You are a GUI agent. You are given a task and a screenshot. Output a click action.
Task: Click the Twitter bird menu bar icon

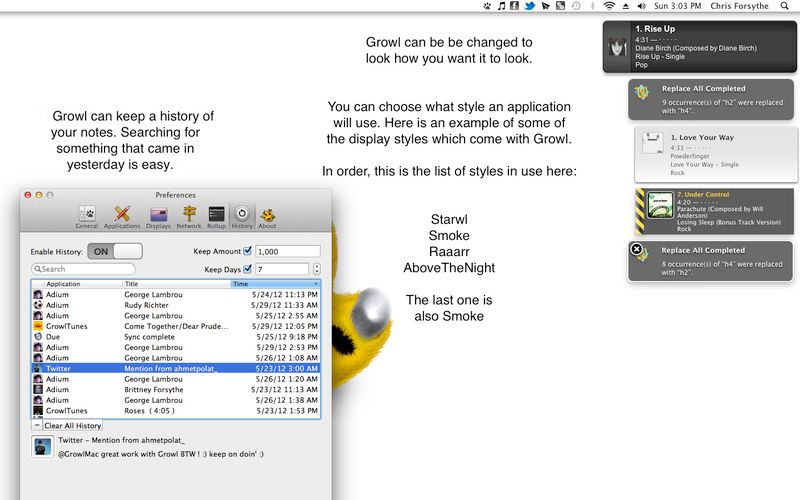[530, 6]
